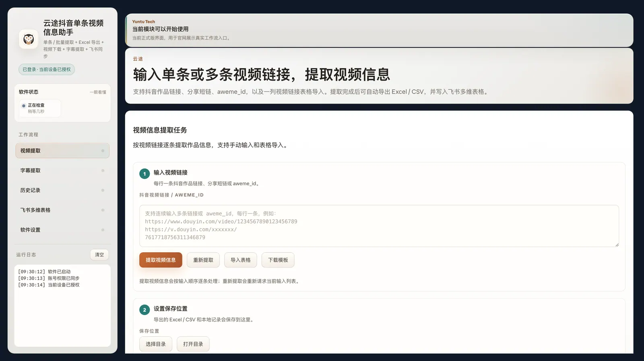The image size is (644, 361).
Task: Focus the 抖音视频链接 input textarea
Action: click(x=379, y=226)
